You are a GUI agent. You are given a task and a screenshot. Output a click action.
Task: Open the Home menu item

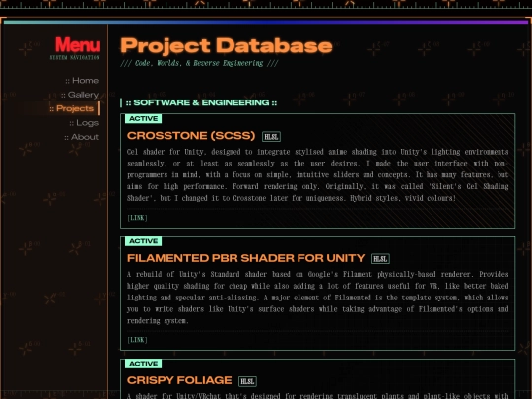coord(82,81)
